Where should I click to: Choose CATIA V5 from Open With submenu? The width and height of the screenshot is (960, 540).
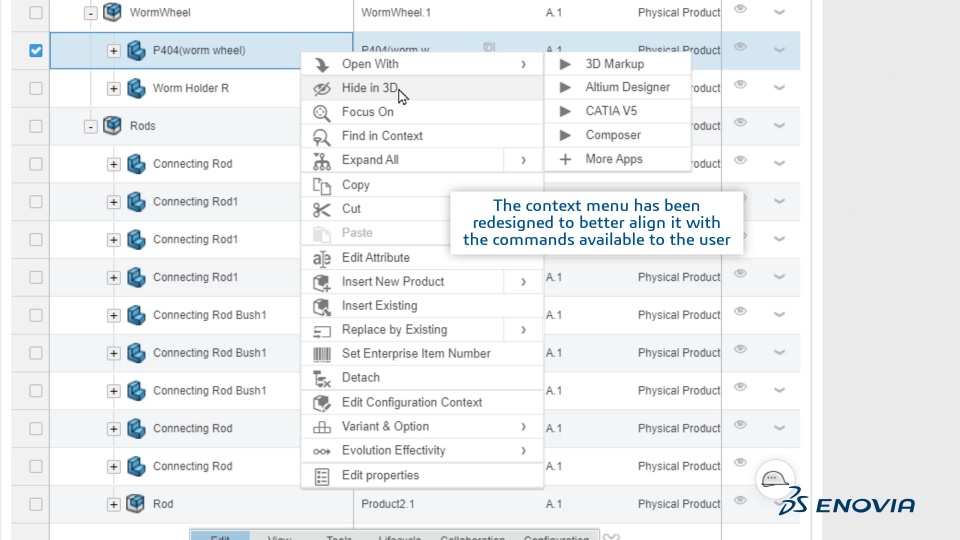pyautogui.click(x=611, y=111)
